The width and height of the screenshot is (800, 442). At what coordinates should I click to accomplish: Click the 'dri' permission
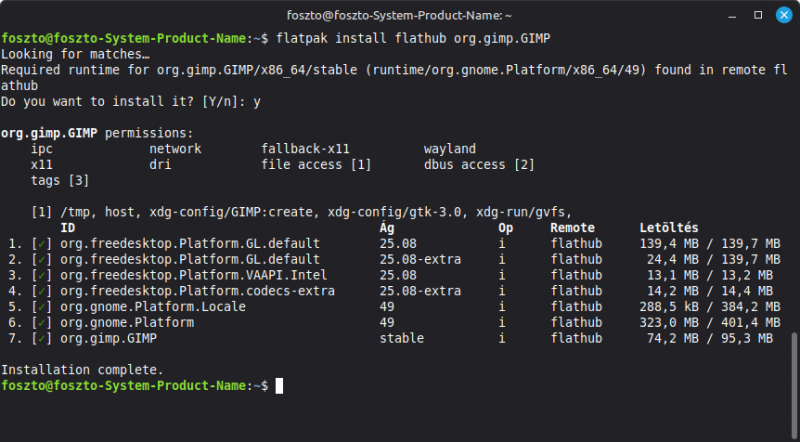click(160, 165)
